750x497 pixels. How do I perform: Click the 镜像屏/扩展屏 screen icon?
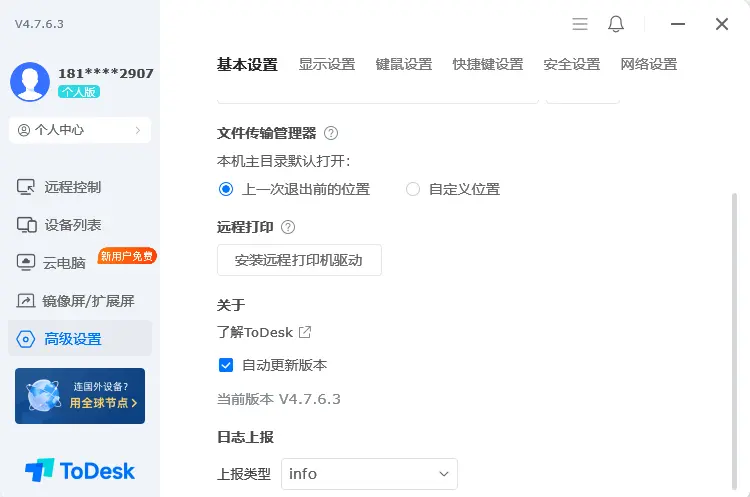click(x=26, y=301)
